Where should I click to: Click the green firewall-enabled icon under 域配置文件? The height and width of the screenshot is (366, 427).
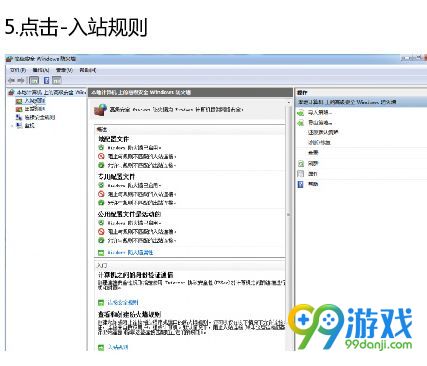(x=101, y=147)
